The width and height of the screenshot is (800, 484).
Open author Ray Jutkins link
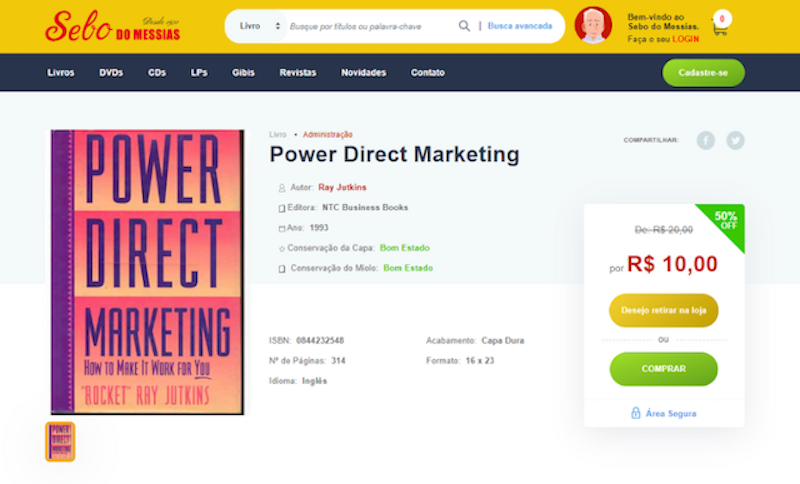click(x=342, y=187)
